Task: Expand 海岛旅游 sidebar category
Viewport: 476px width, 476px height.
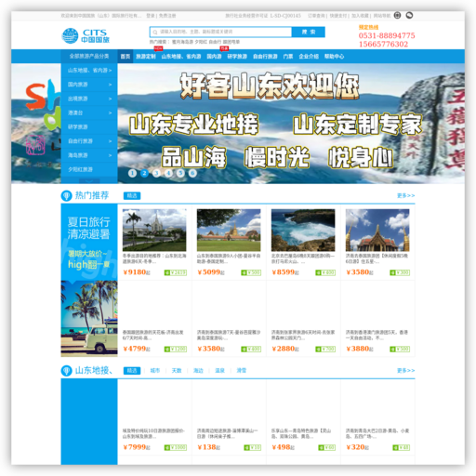Action: 89,155
